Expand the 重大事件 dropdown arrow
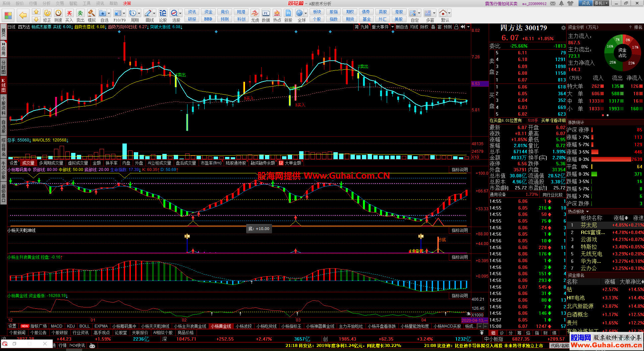Image resolution: width=644 pixels, height=351 pixels. pos(392,27)
